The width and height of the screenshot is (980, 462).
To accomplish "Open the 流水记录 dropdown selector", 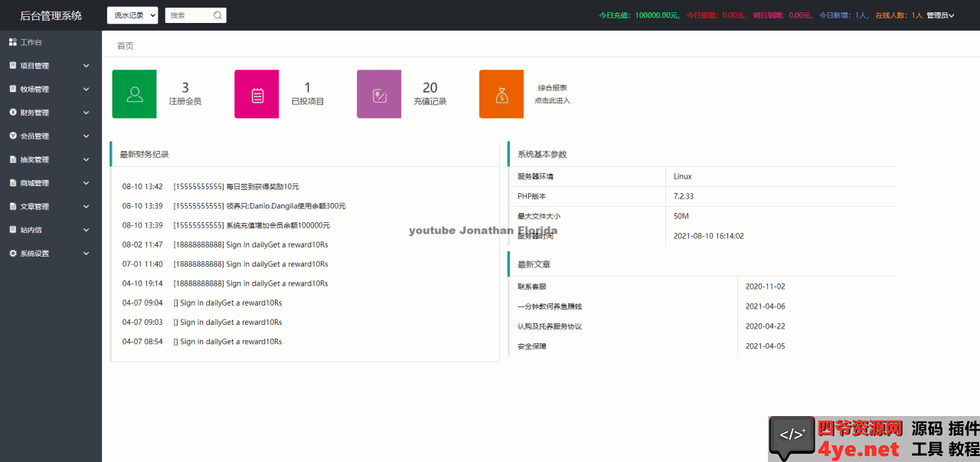I will (x=132, y=15).
